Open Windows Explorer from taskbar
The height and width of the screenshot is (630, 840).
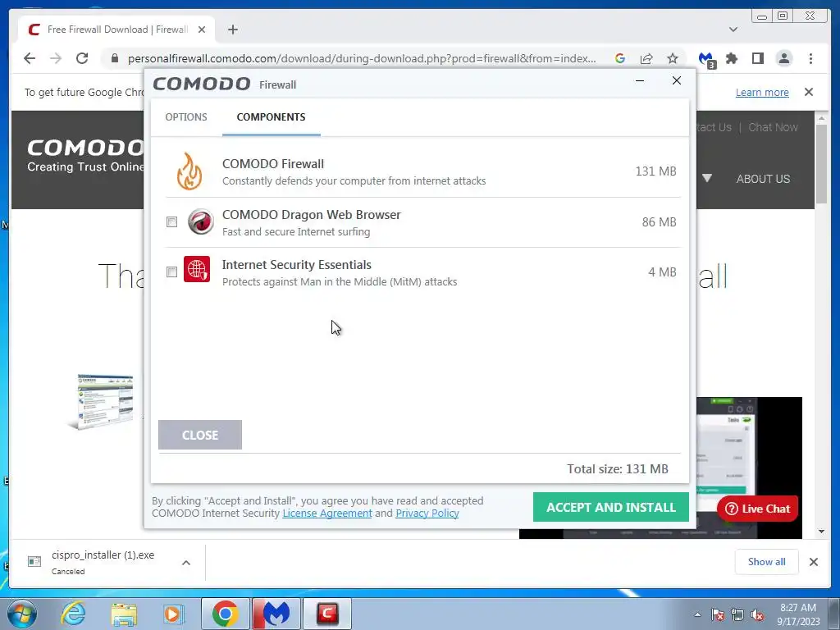click(123, 614)
